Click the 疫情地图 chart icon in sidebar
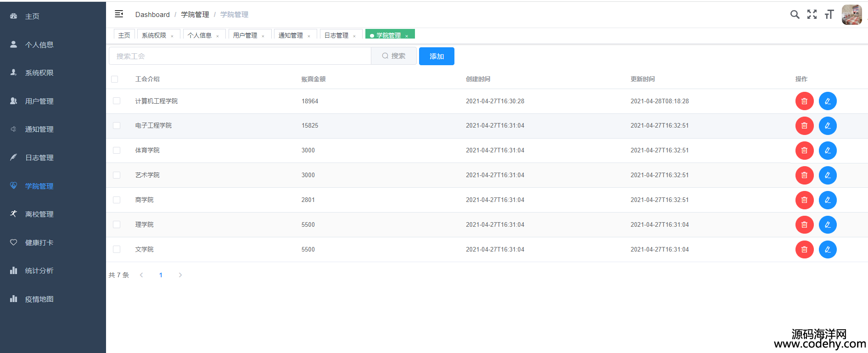868x353 pixels. [x=14, y=299]
